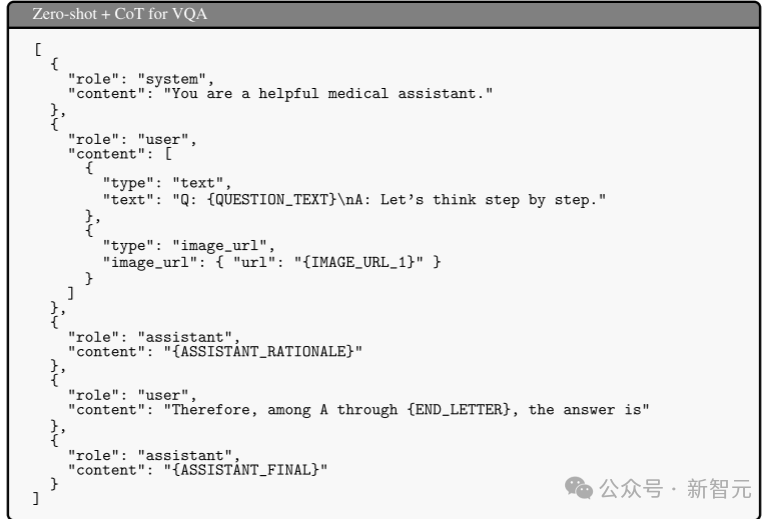Click the "Zero-shot + CoT for VQA" title bar

click(384, 14)
